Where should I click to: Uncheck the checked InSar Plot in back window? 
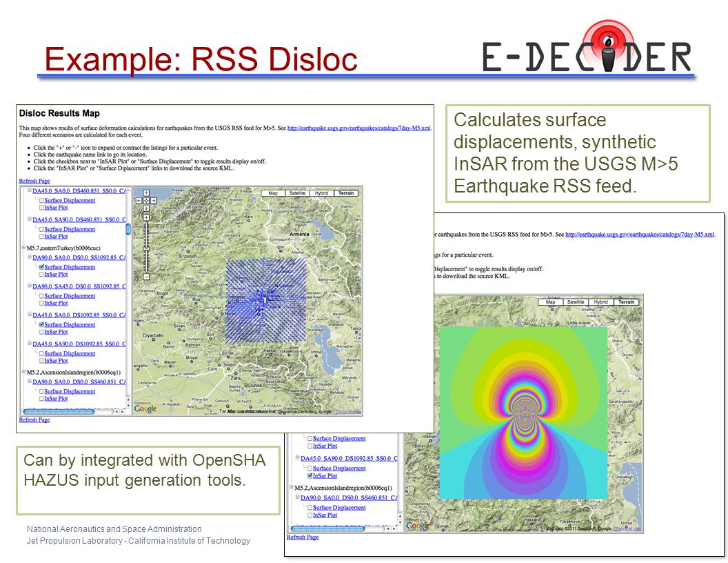click(310, 475)
